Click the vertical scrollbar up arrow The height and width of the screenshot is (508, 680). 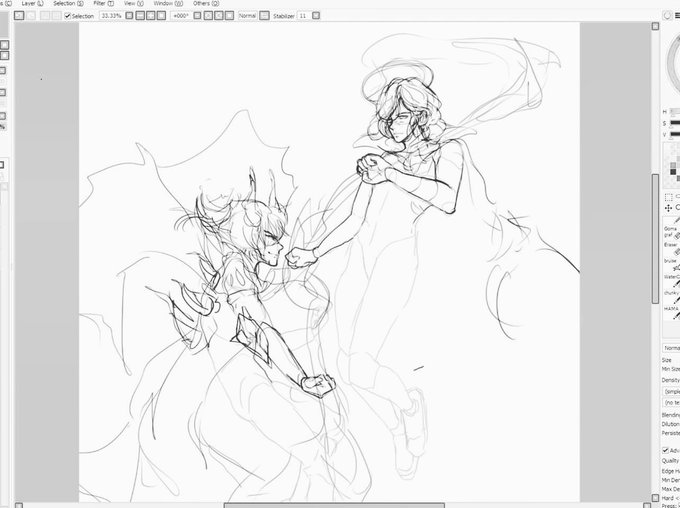click(655, 26)
